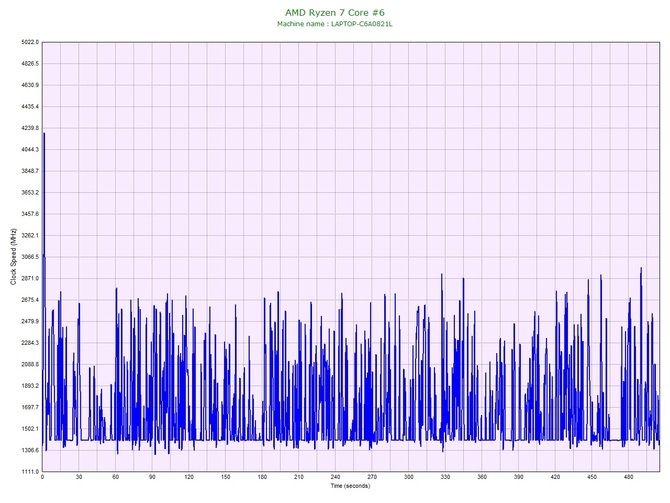Select the 3848.7 axis value
This screenshot has height=503, width=670.
[30, 171]
